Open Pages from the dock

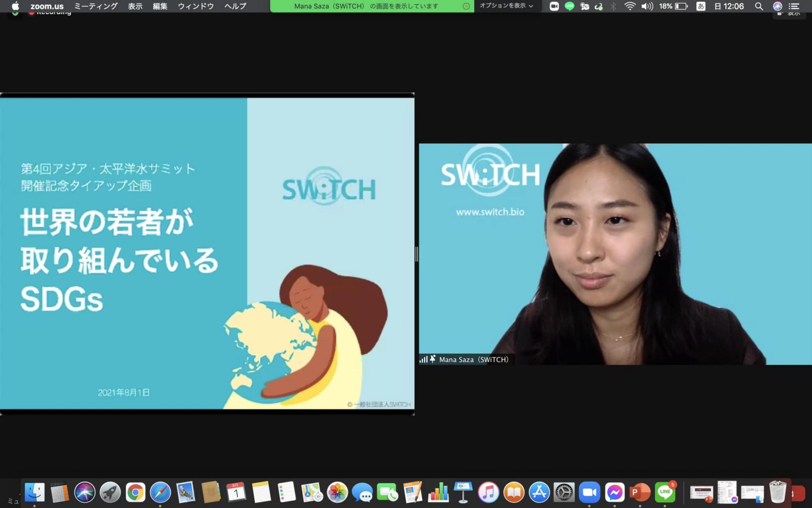(x=412, y=492)
